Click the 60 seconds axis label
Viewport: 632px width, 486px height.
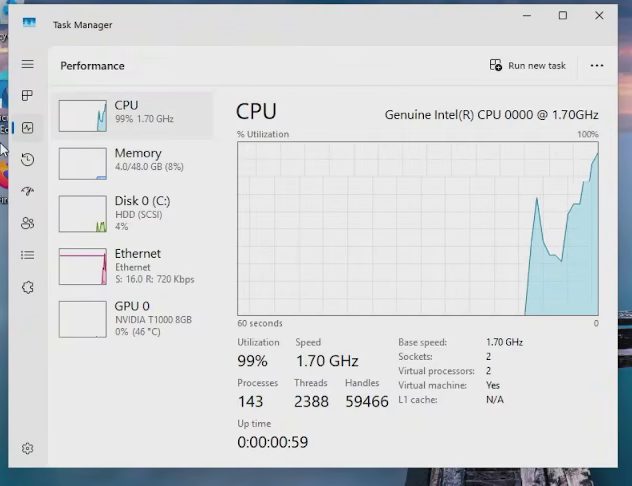coord(260,323)
